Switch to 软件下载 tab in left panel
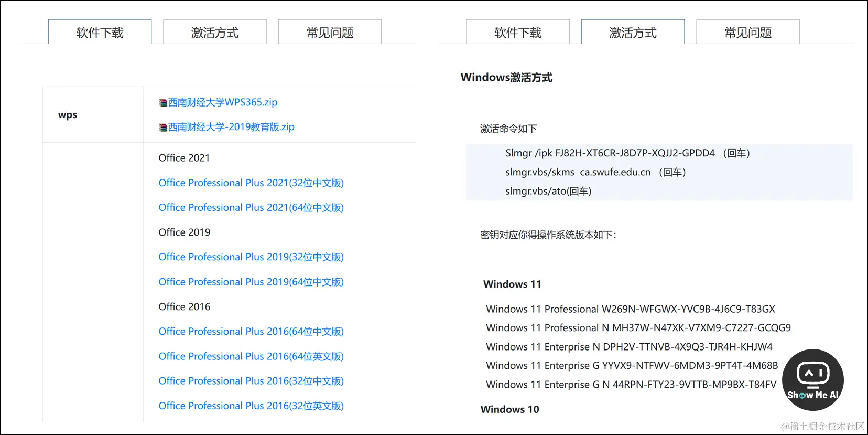The width and height of the screenshot is (868, 435). click(x=100, y=32)
